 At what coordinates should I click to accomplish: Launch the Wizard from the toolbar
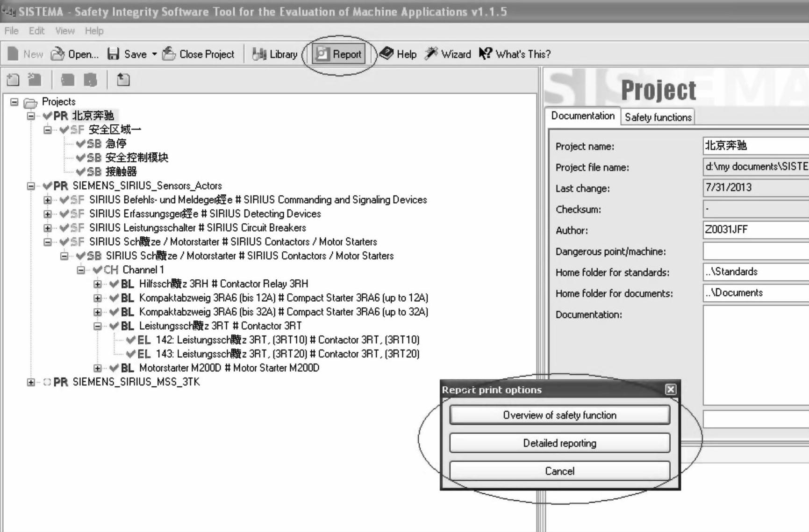(x=448, y=54)
